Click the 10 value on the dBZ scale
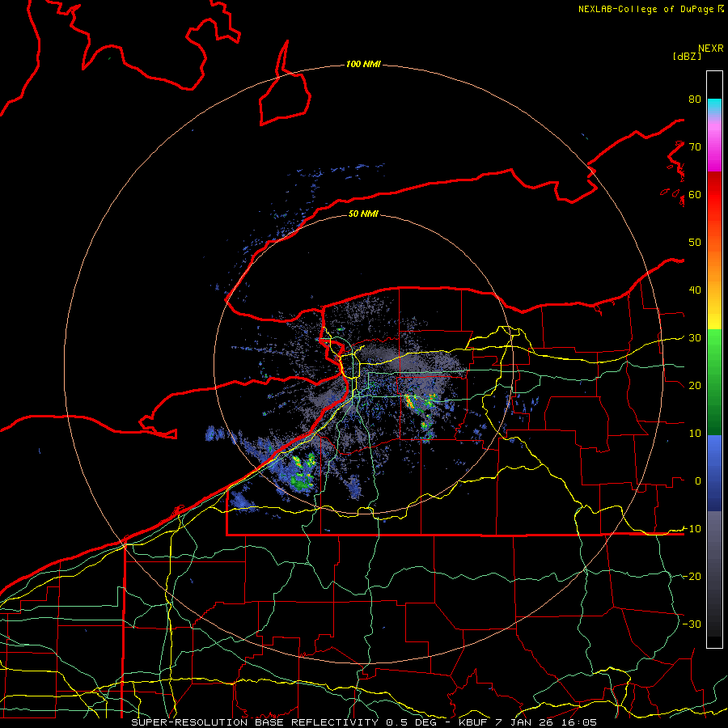This screenshot has width=728, height=728. pos(695,434)
